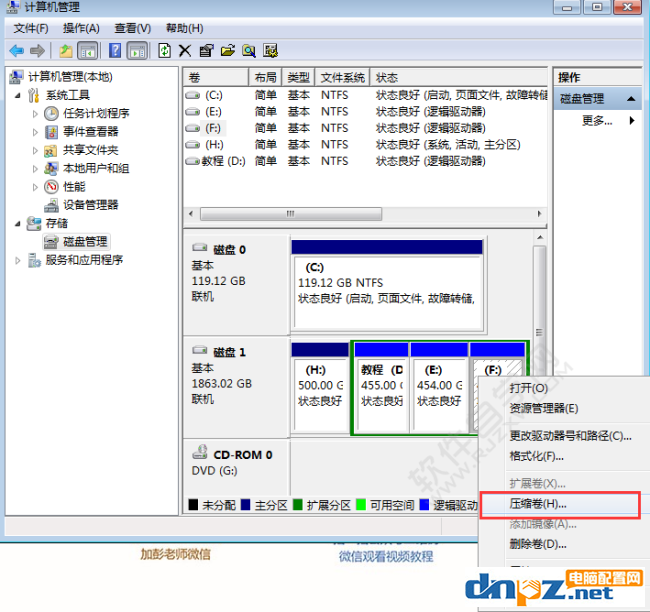Select the (C:) volume row in list

[365, 95]
